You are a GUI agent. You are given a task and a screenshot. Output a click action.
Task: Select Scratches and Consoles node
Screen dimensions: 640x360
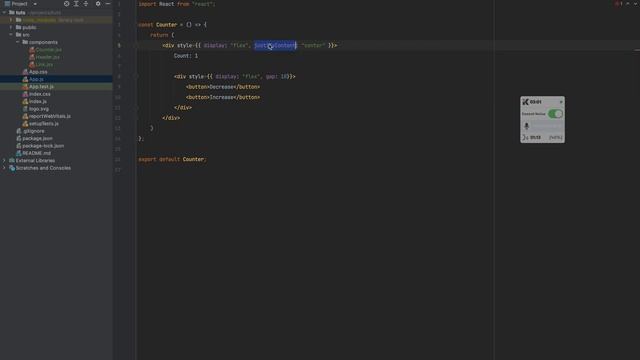click(43, 168)
